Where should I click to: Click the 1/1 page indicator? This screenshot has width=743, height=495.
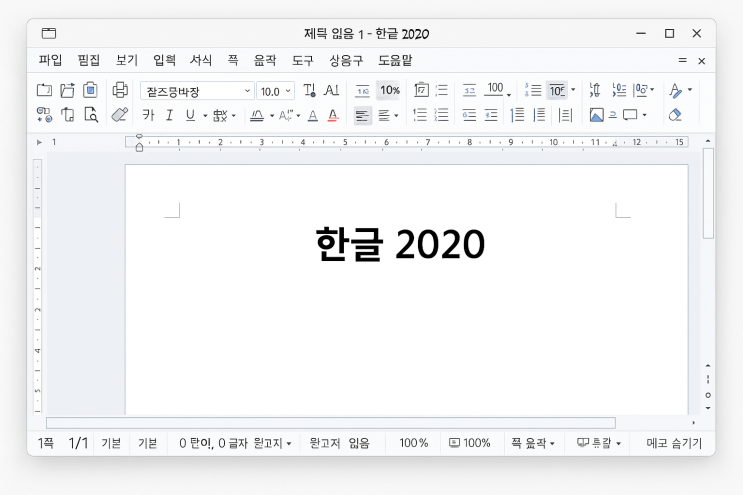78,443
